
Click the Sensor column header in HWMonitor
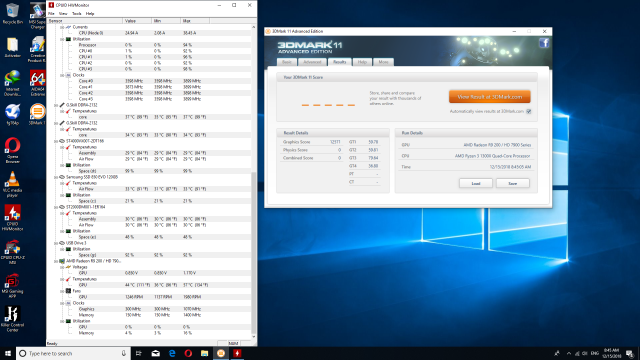pos(84,20)
